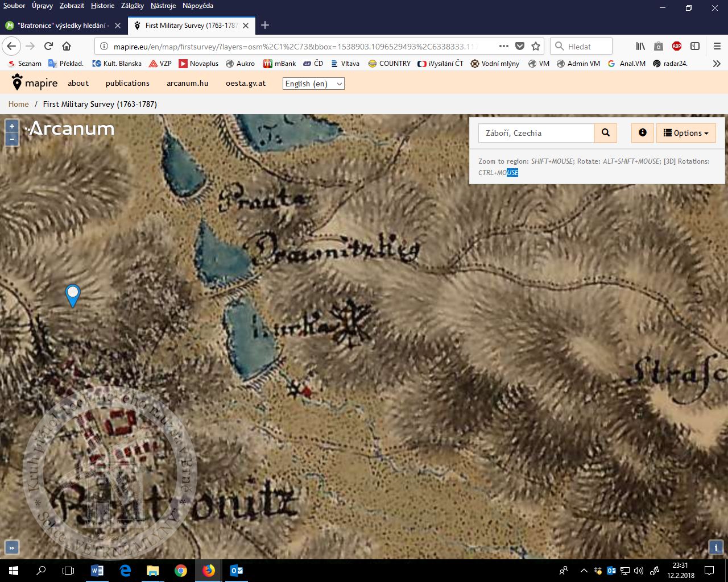Open the Library icon in toolbar
The width and height of the screenshot is (728, 582).
640,46
